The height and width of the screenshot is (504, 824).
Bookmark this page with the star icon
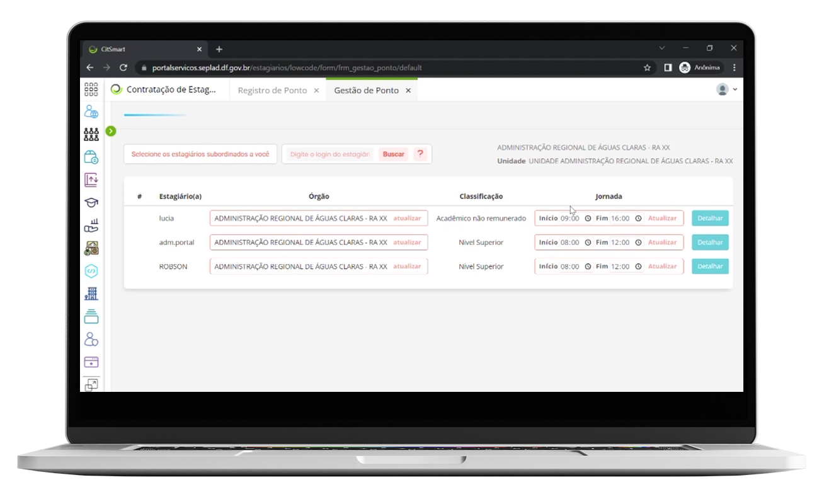pos(647,67)
